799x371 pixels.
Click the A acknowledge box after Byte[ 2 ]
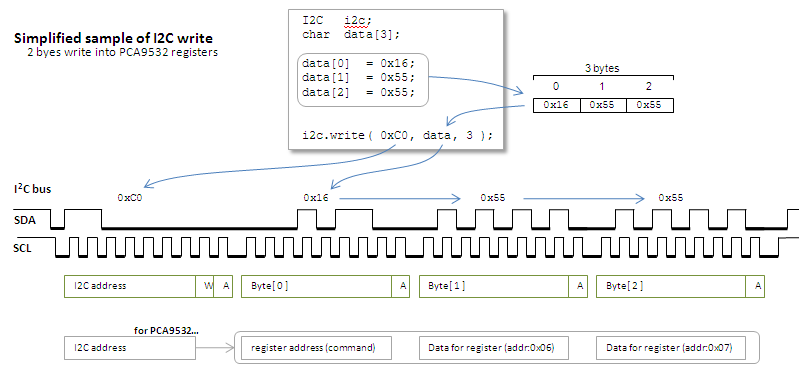[x=756, y=286]
